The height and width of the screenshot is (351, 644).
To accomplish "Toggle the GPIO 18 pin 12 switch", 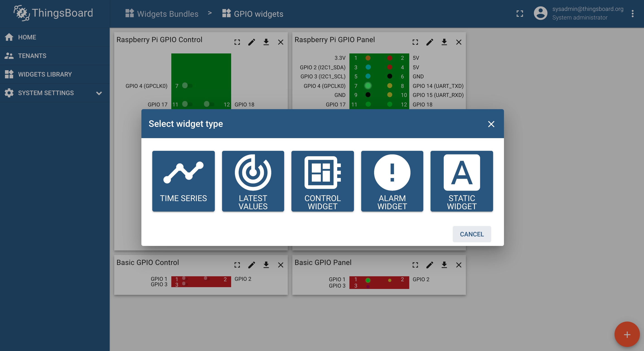I will [209, 104].
